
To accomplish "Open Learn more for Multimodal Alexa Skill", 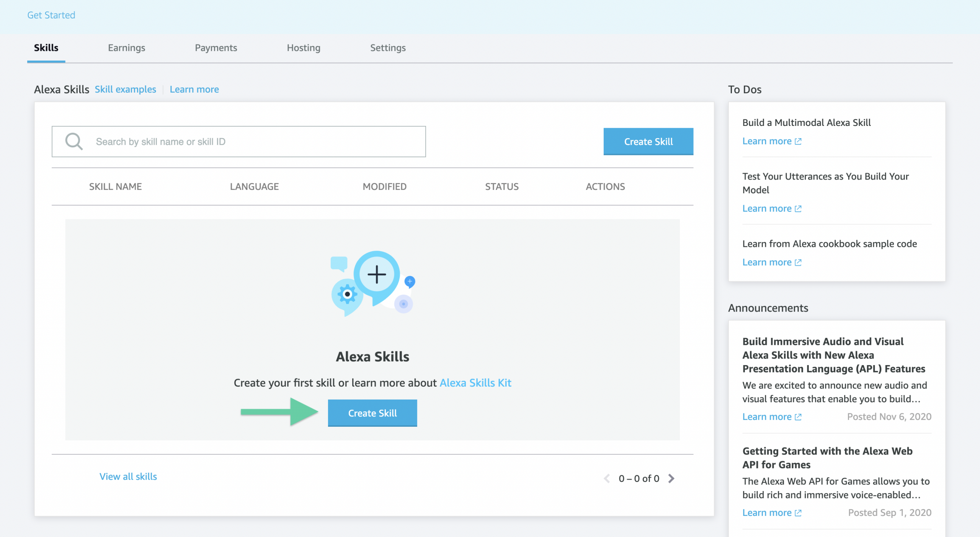I will 772,141.
